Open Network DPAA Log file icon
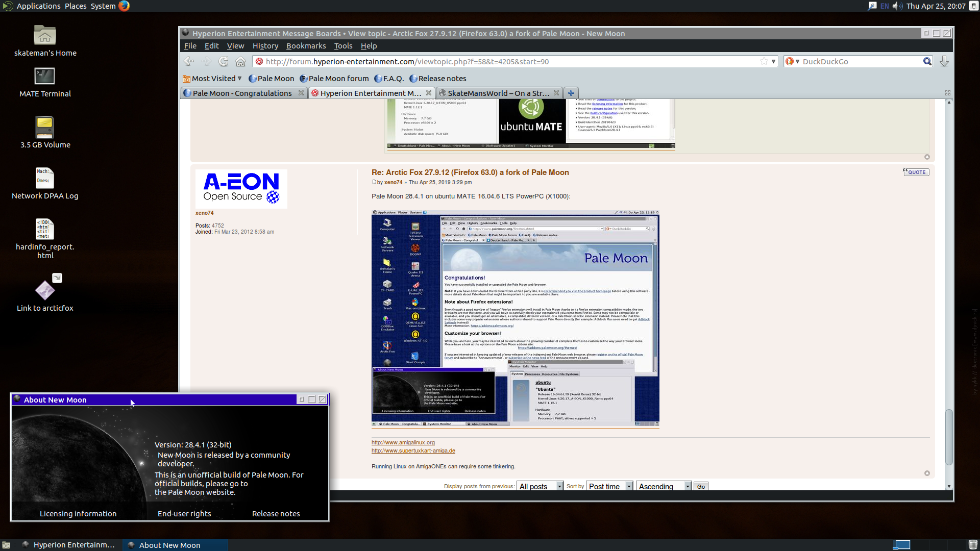The width and height of the screenshot is (980, 551). coord(45,184)
